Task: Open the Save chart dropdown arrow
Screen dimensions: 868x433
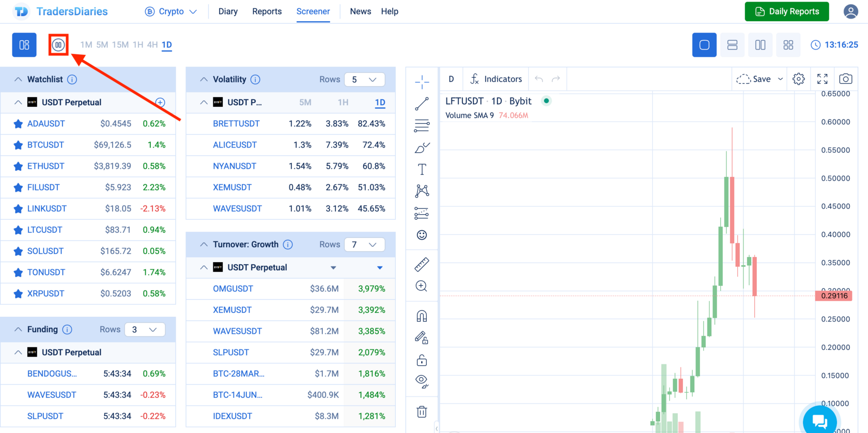Action: pyautogui.click(x=780, y=79)
